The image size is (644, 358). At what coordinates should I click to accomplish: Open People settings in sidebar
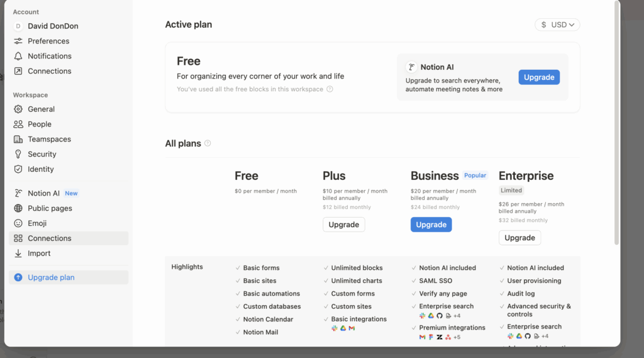point(40,124)
